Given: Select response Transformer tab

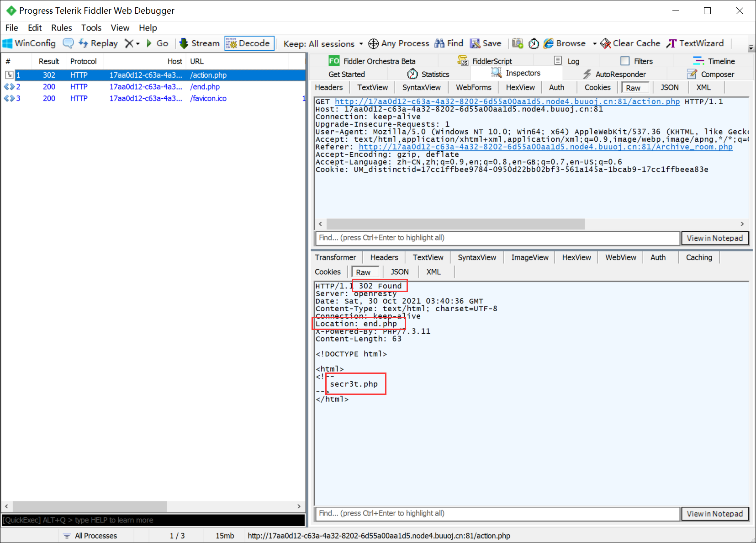Looking at the screenshot, I should [x=335, y=258].
